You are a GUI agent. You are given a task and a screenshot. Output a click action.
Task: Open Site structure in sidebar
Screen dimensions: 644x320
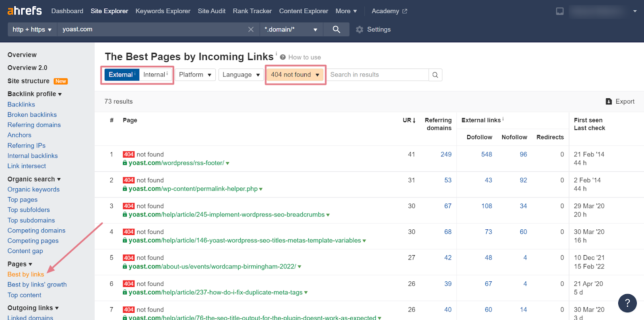coord(29,81)
